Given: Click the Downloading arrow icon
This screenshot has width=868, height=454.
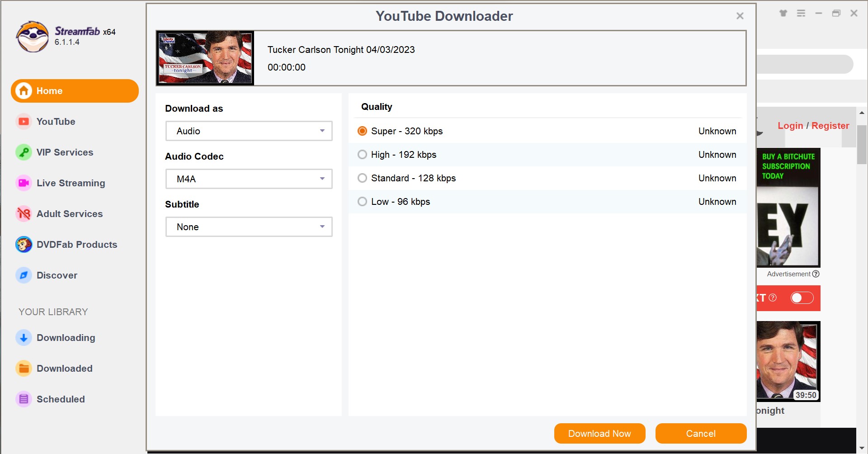Looking at the screenshot, I should [x=24, y=338].
